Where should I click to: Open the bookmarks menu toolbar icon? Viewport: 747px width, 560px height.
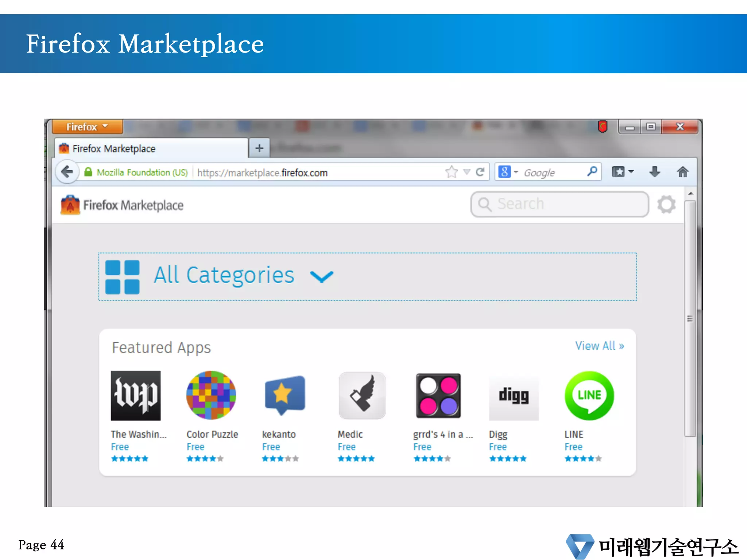pos(623,172)
